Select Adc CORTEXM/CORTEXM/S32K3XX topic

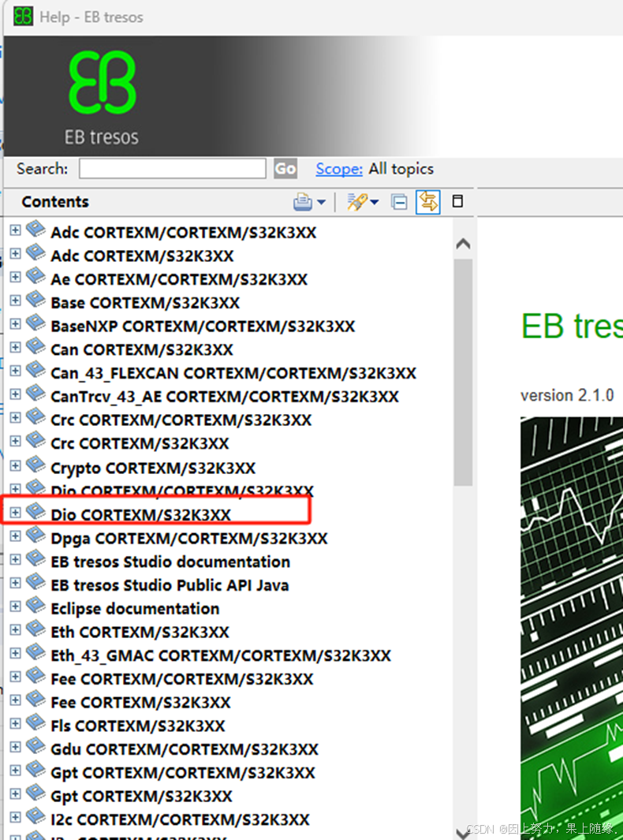[x=183, y=233]
